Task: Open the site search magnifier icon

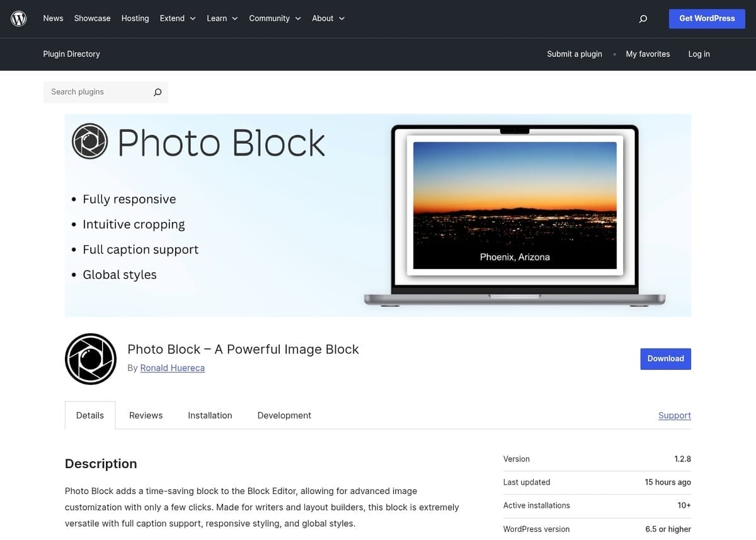Action: coord(643,19)
